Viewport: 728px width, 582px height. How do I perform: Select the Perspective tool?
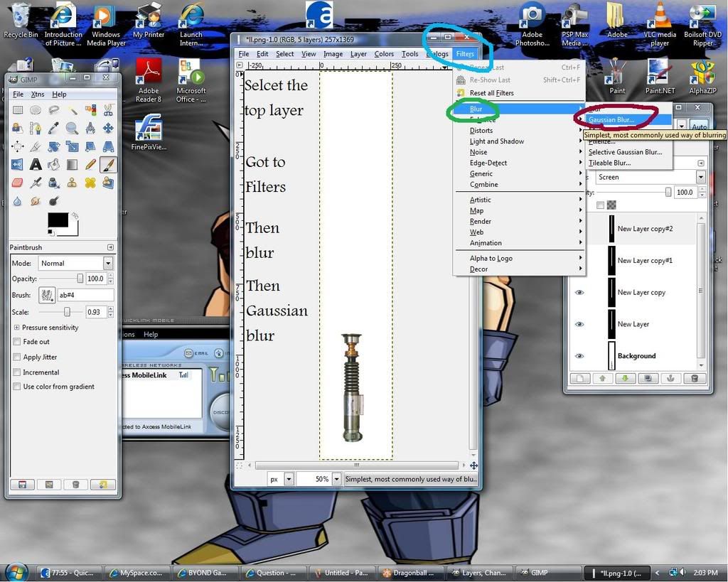tap(108, 146)
